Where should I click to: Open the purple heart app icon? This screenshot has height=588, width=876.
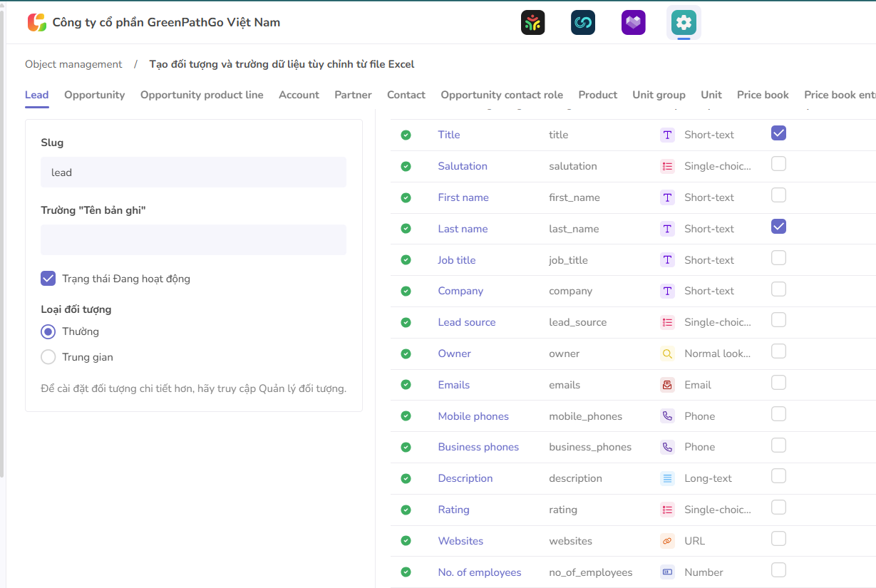click(633, 23)
